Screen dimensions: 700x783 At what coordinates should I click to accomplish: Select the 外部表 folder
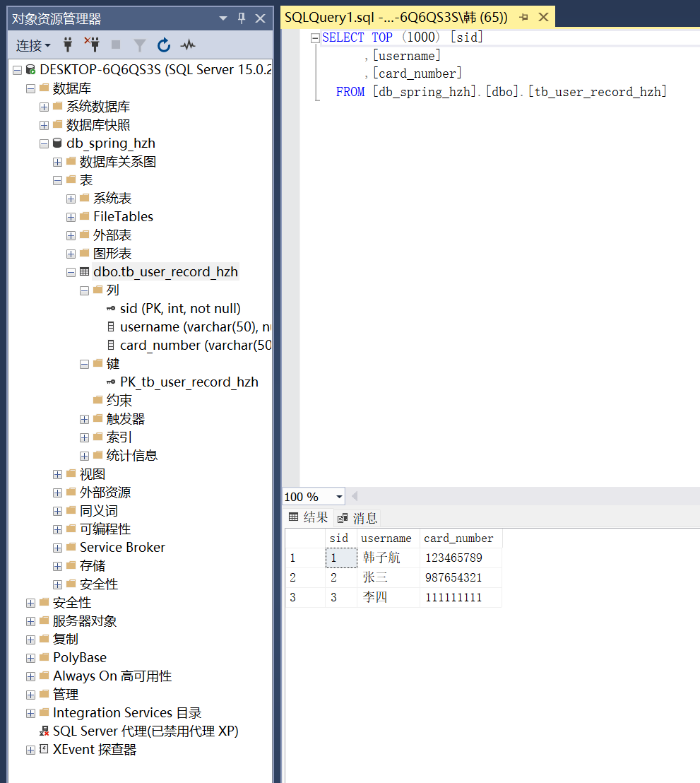[x=112, y=235]
